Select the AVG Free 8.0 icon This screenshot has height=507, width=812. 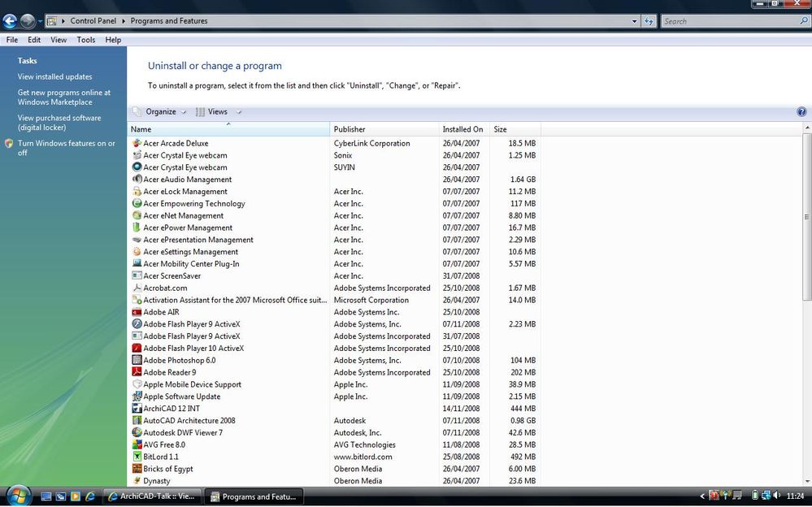pos(137,444)
